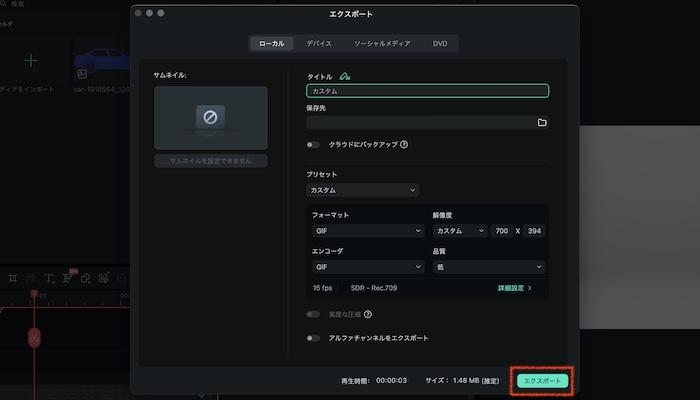
Task: Click the width field showing 700
Action: (x=501, y=231)
